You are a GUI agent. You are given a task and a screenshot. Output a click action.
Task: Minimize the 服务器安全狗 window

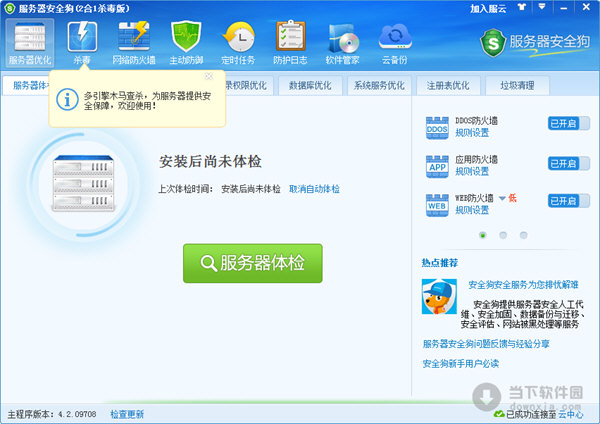[x=564, y=8]
